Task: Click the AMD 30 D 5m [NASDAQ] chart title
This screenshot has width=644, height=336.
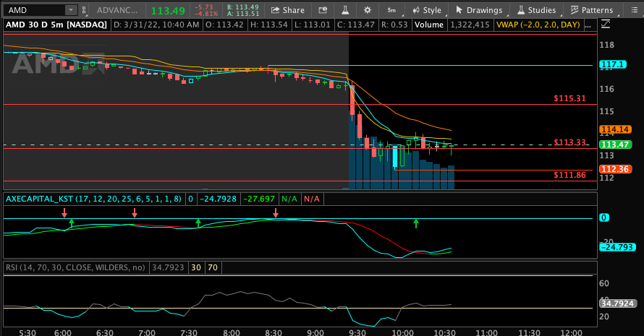Action: [x=56, y=25]
